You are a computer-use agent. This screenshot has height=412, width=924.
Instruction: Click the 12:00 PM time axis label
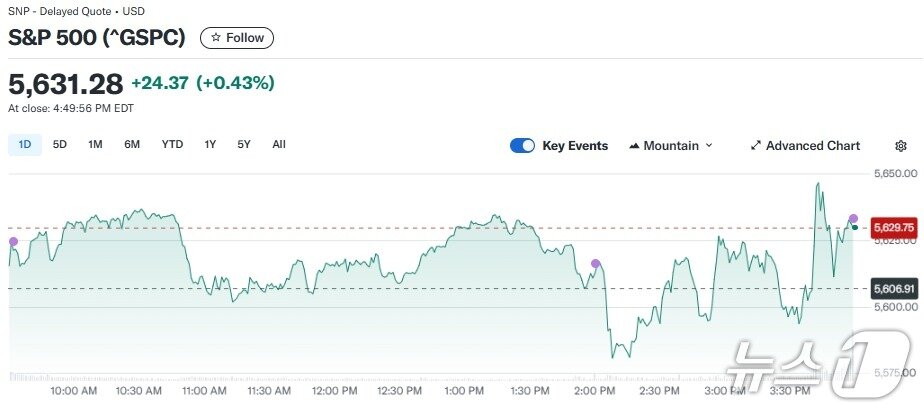pyautogui.click(x=334, y=391)
